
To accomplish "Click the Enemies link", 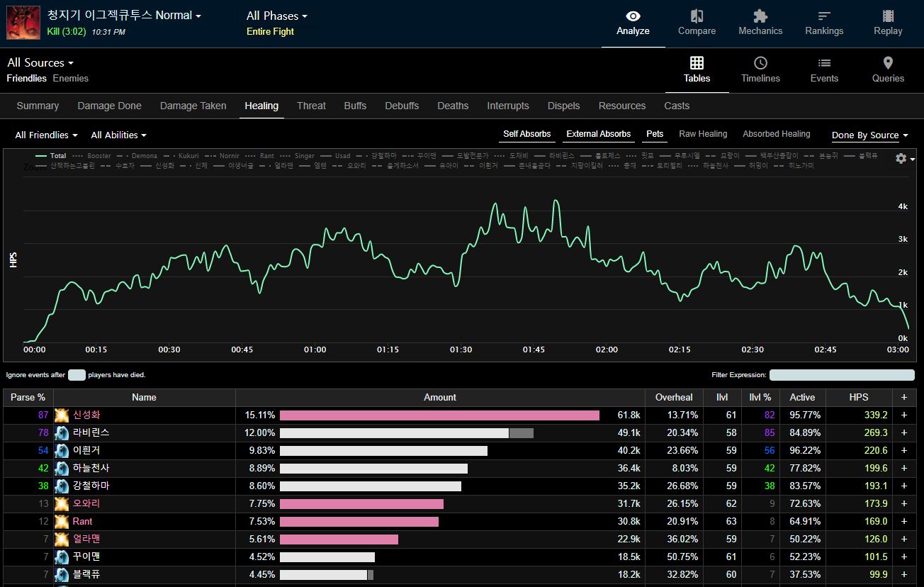I will [71, 78].
